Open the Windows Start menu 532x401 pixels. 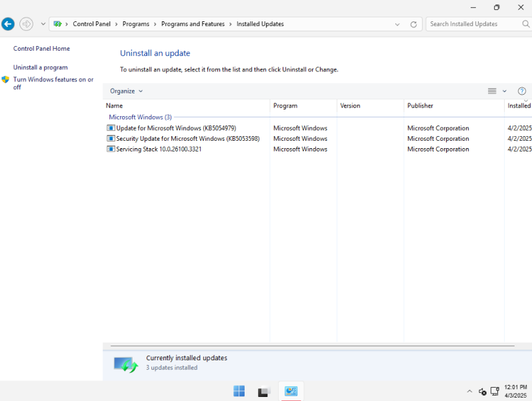239,391
